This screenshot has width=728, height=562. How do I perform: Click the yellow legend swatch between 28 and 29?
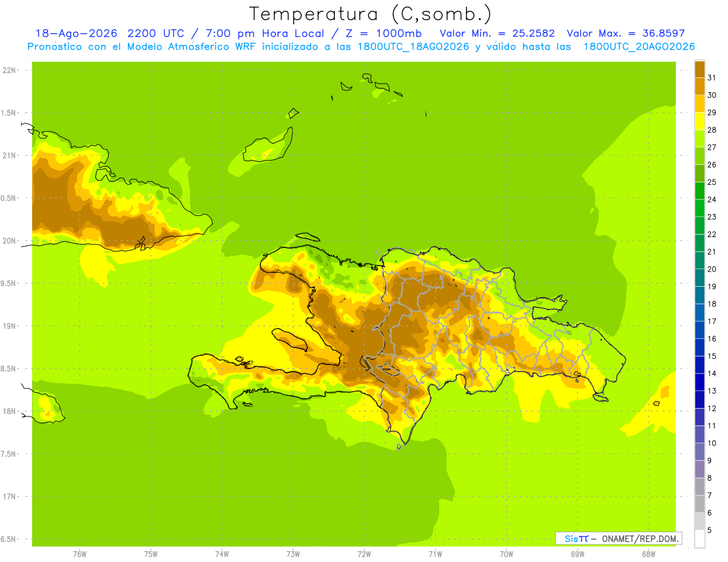point(699,121)
